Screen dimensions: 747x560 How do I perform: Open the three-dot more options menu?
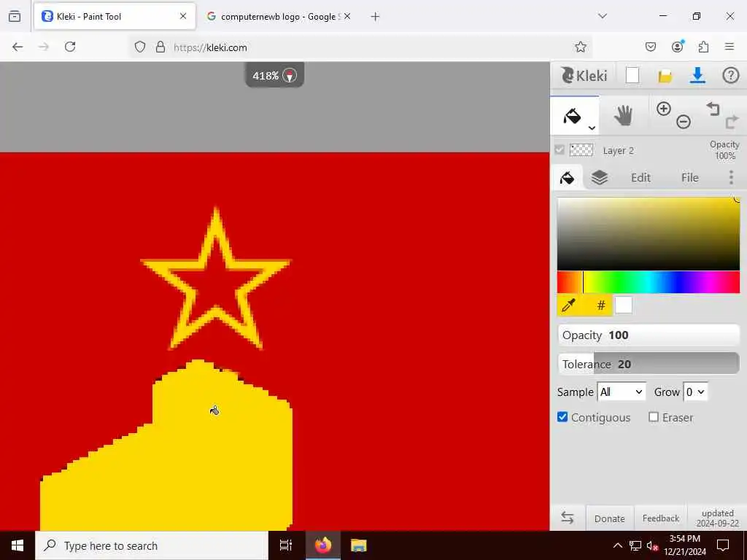pos(731,177)
